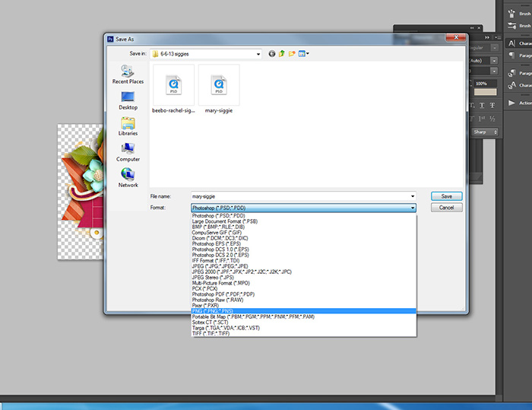Choose Portable Bit Map format option

tap(303, 316)
